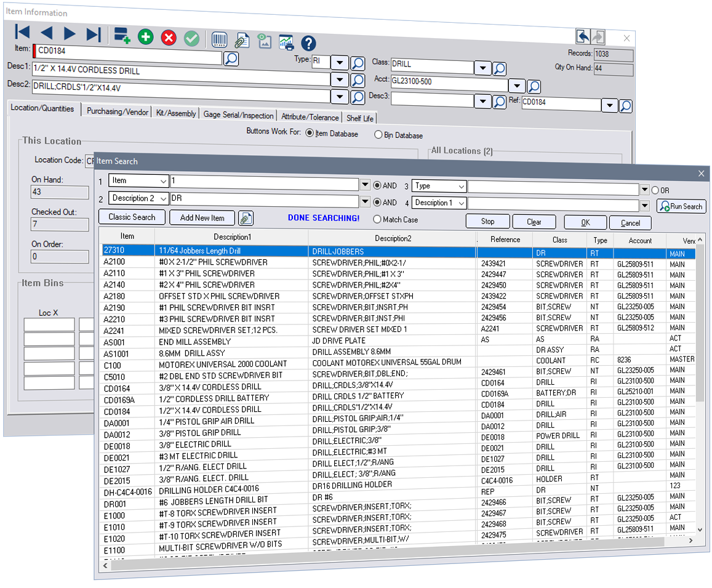This screenshot has width=712, height=588.
Task: Switch to the Purchasing/Vendor tab
Action: point(117,111)
